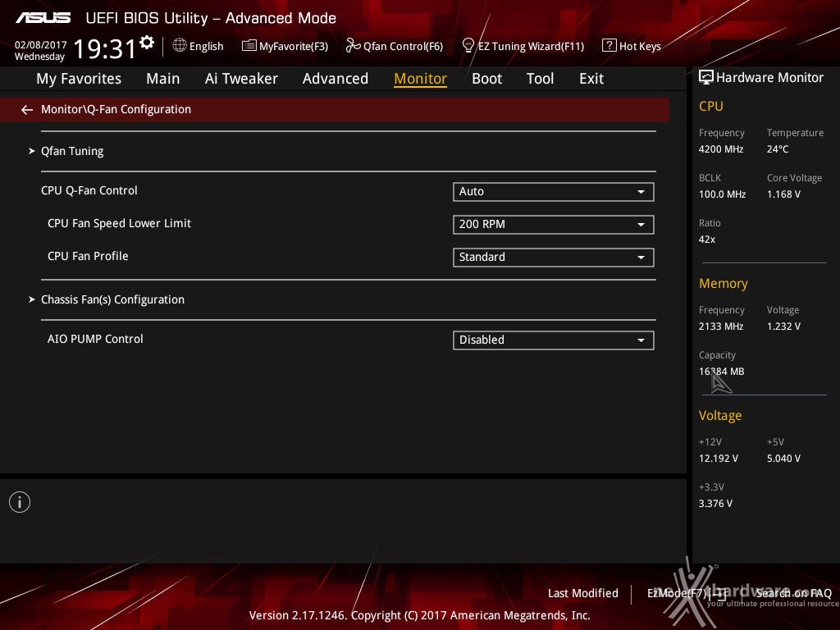
Task: Expand Chassis Fan(s) Configuration submenu
Action: coord(112,299)
